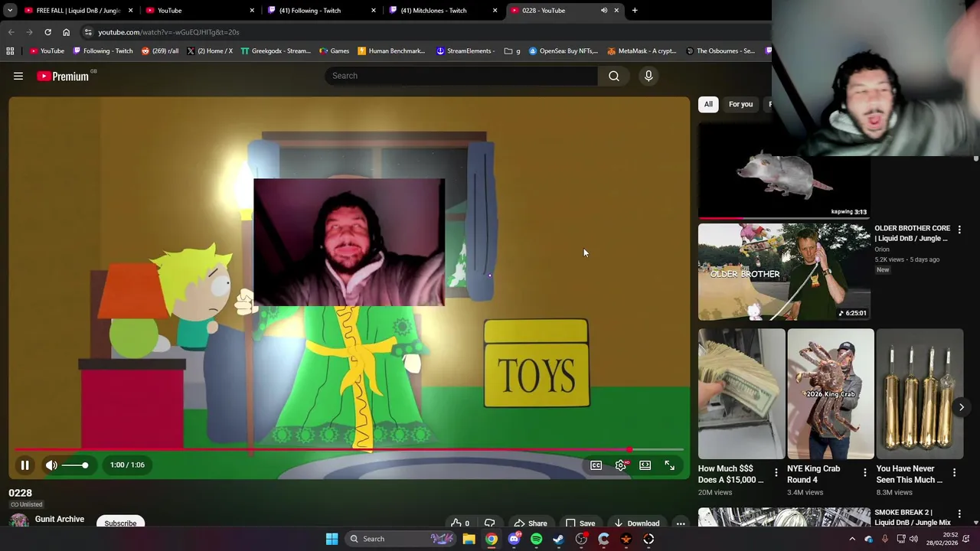Open more actions ellipsis under video
Image resolution: width=980 pixels, height=551 pixels.
pyautogui.click(x=681, y=523)
